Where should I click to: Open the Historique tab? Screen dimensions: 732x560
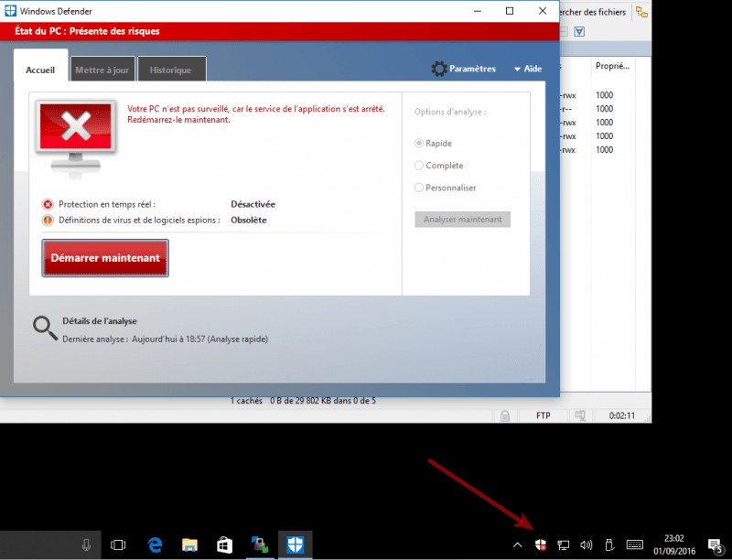click(171, 70)
